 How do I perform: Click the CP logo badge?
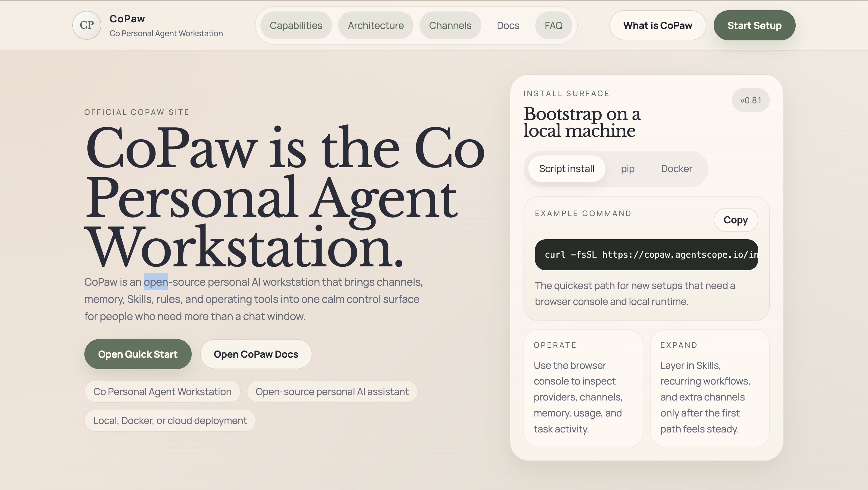pos(86,25)
